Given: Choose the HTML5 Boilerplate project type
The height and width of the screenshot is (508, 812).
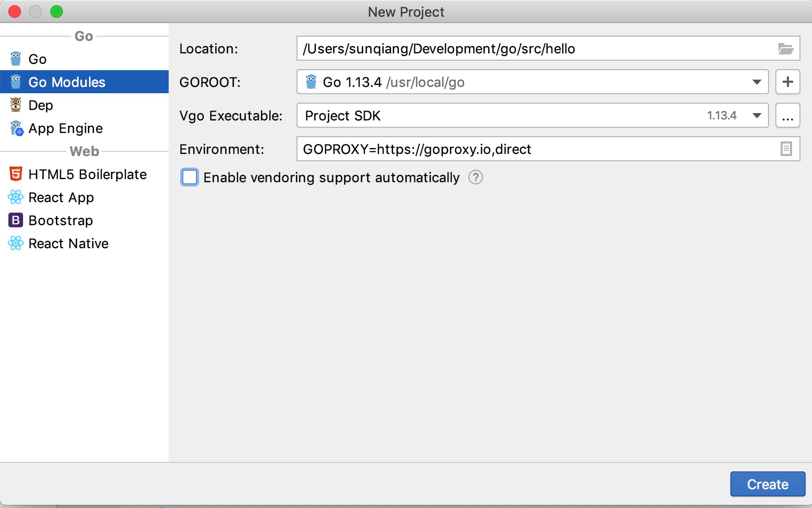Looking at the screenshot, I should coord(84,174).
